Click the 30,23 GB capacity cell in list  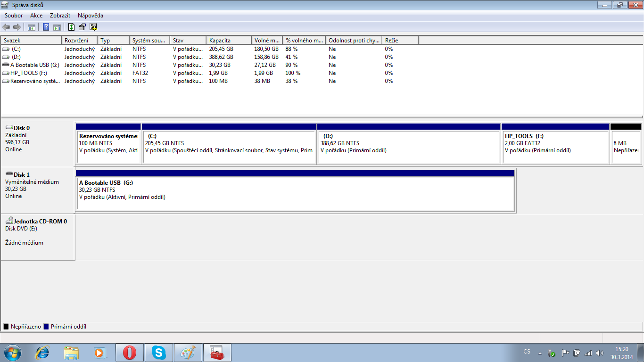(x=220, y=65)
